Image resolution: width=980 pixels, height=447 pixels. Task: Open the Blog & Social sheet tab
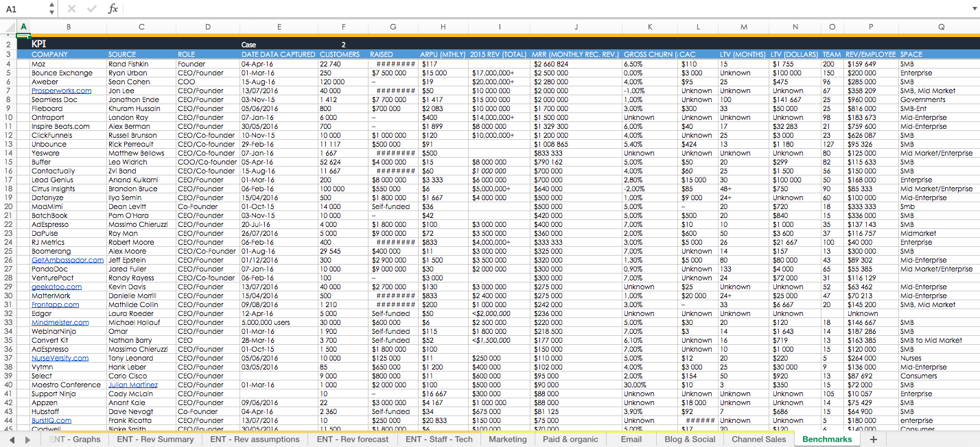pyautogui.click(x=690, y=439)
